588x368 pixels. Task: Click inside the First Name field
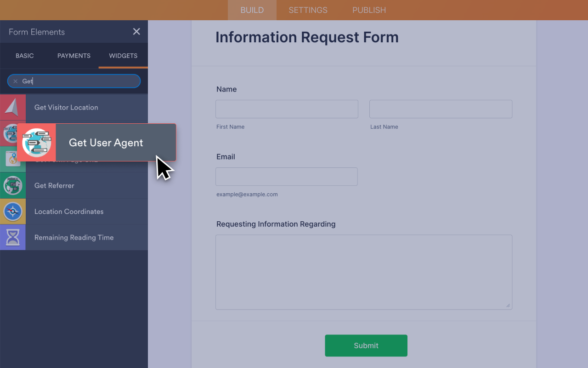tap(287, 109)
